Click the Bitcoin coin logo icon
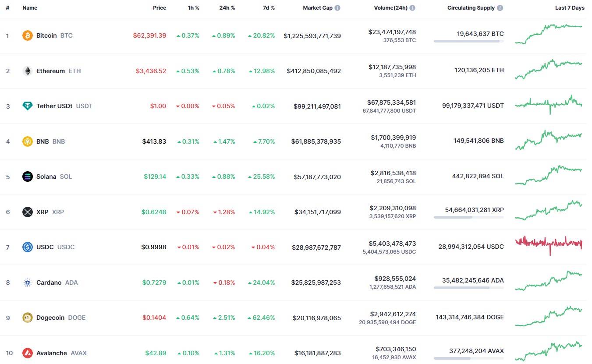Screen dimensions: 592x364 click(28, 35)
